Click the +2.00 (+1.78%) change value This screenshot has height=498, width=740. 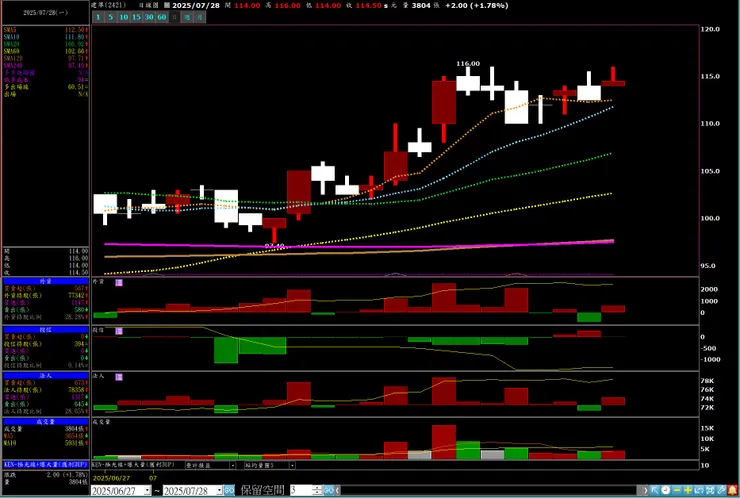point(477,5)
